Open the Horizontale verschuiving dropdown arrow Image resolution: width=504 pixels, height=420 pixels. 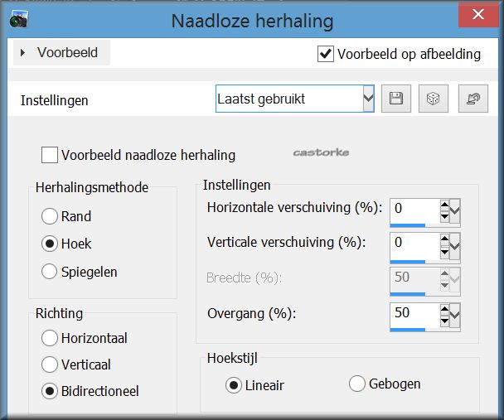coord(455,211)
